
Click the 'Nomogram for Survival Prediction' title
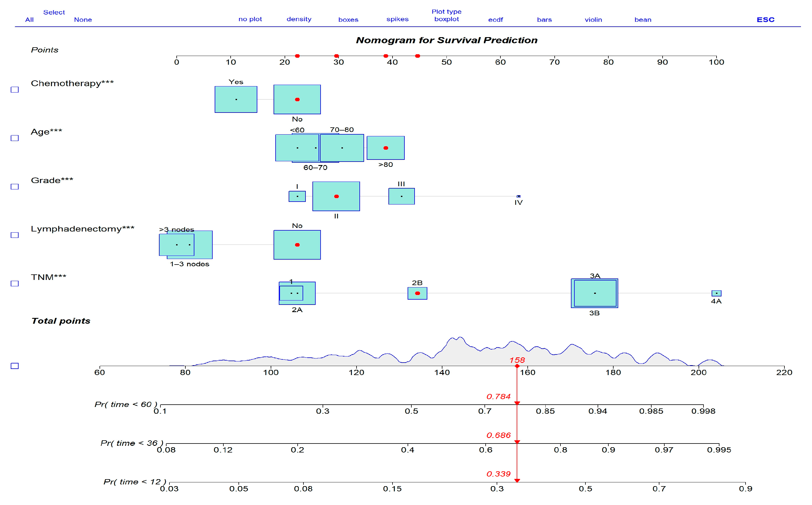click(446, 40)
